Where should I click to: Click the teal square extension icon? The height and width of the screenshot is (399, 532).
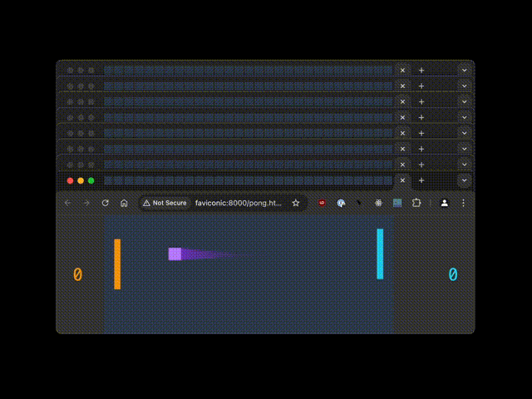(397, 203)
